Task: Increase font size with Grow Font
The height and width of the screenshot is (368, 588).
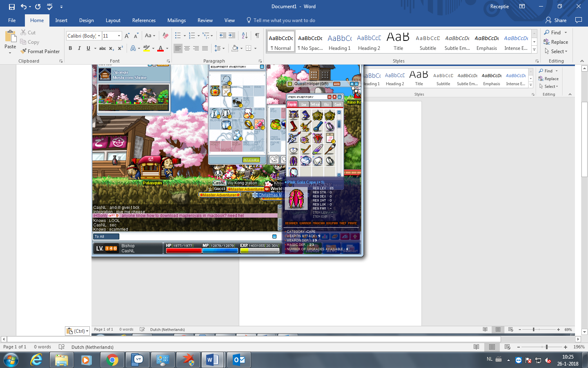Action: [x=127, y=36]
